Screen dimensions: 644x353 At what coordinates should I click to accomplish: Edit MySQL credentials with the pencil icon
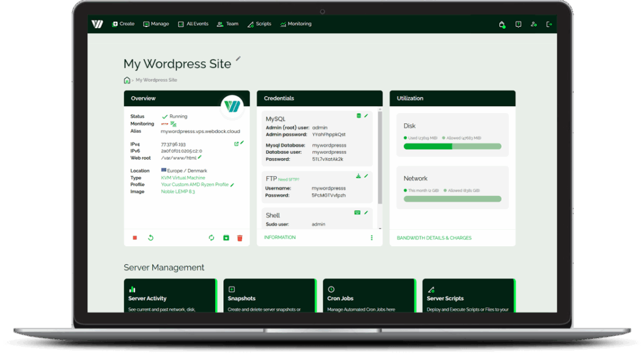coord(367,116)
